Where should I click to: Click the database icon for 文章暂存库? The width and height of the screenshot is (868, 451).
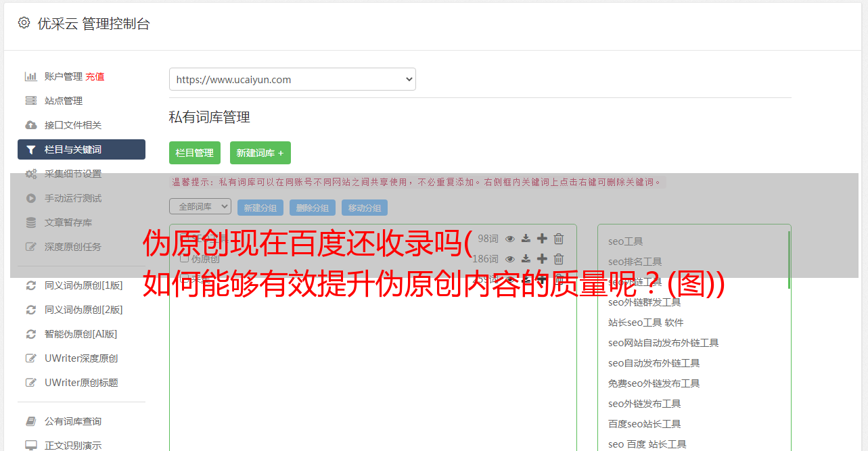click(x=31, y=222)
